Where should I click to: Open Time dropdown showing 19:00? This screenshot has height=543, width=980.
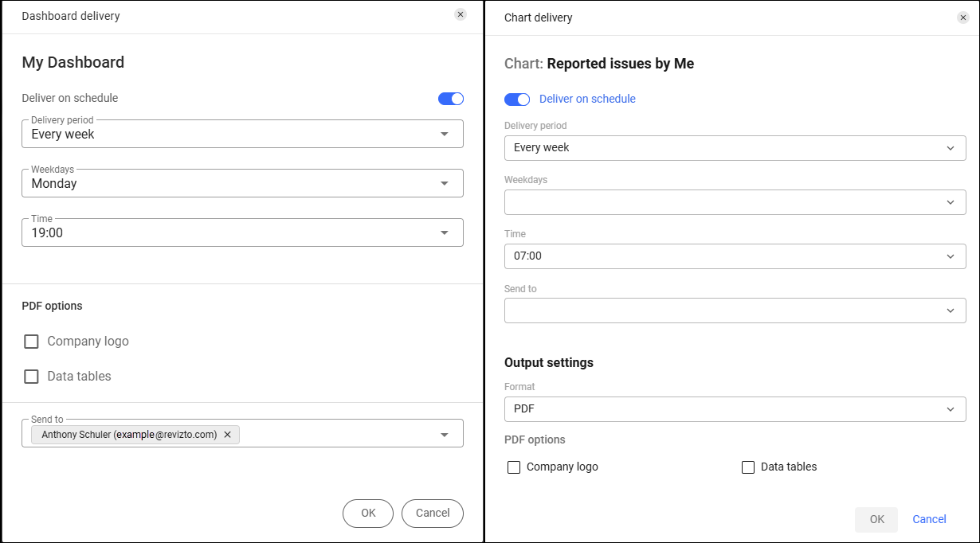445,233
